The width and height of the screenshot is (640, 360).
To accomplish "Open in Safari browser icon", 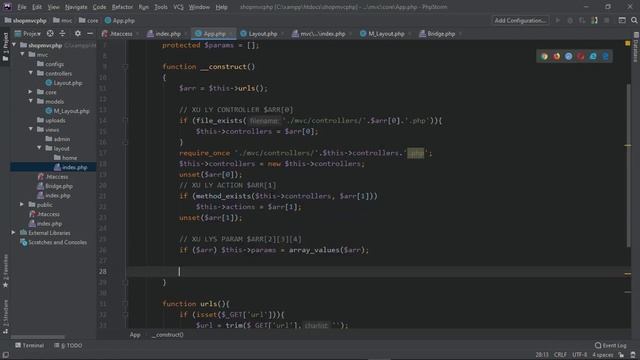I will [569, 57].
